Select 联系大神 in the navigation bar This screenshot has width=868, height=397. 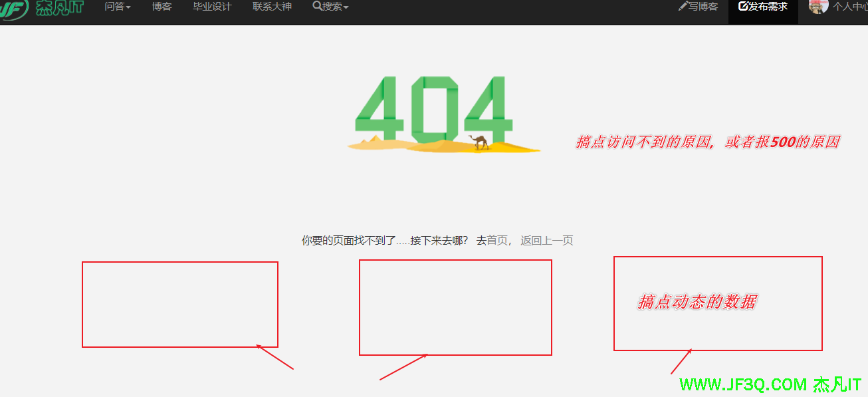click(272, 7)
